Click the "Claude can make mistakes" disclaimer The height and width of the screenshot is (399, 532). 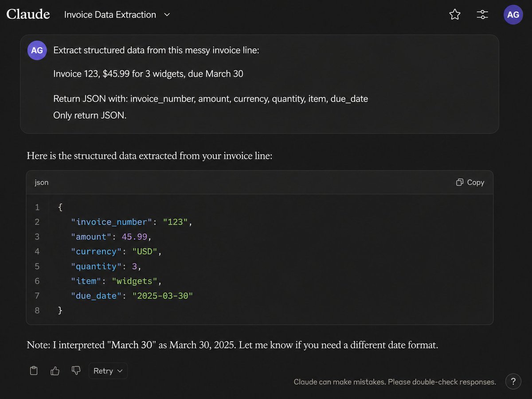pyautogui.click(x=395, y=382)
